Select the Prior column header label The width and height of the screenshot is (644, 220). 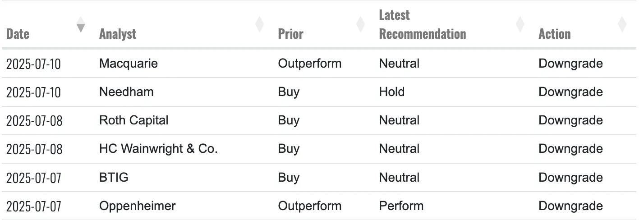click(290, 34)
